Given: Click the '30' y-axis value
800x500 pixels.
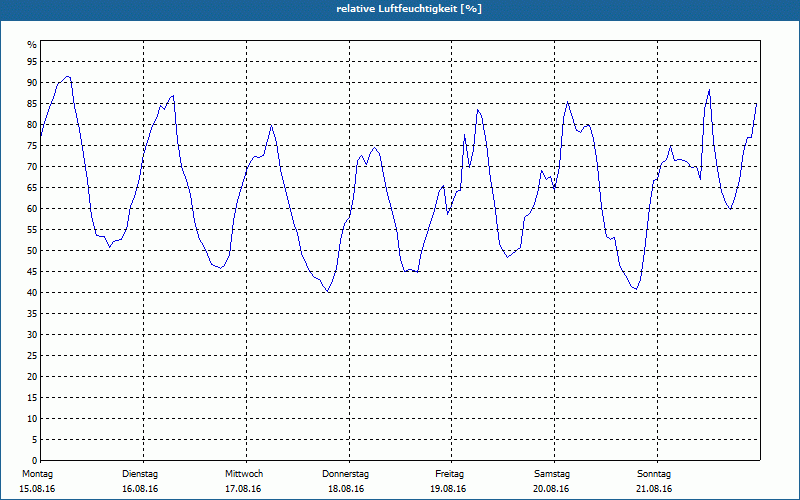Looking at the screenshot, I should click(32, 335).
